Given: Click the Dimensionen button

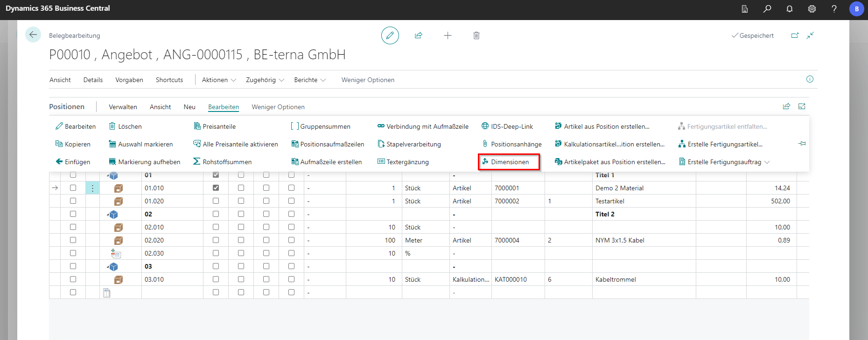Looking at the screenshot, I should tap(509, 162).
